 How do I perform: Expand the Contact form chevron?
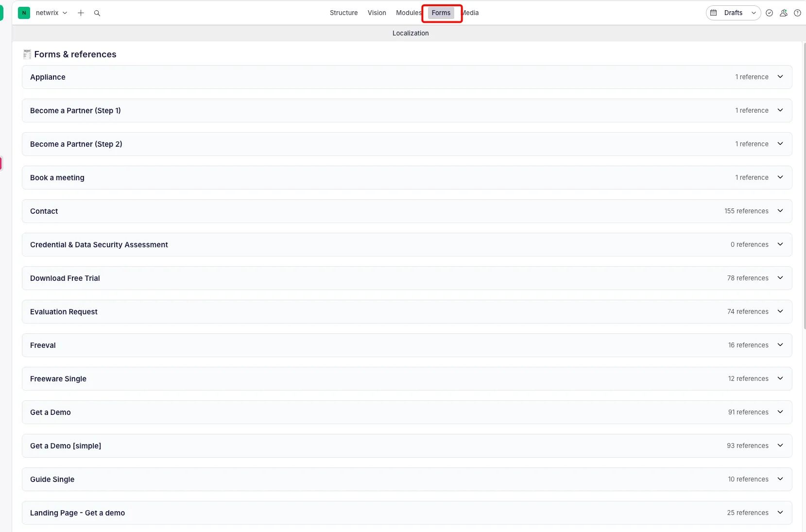(780, 211)
